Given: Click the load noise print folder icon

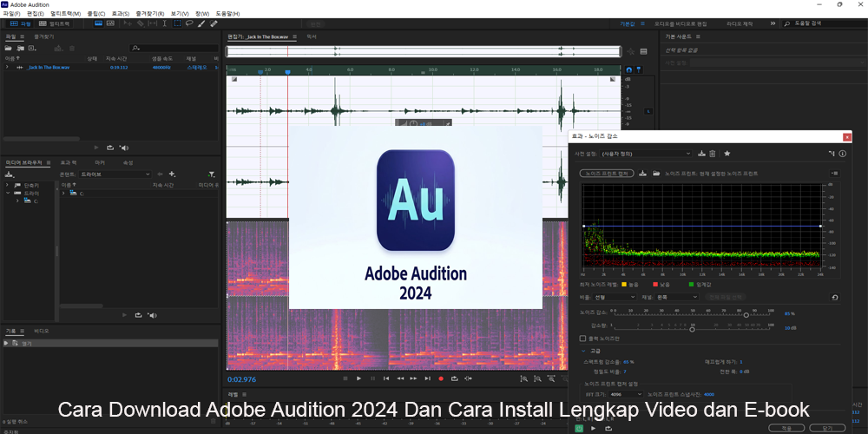Looking at the screenshot, I should [x=656, y=174].
